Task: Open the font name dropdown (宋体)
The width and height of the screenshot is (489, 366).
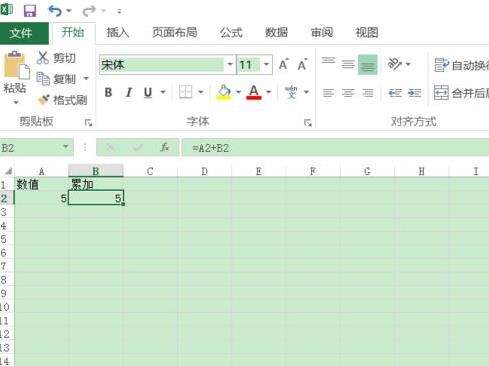Action: coord(230,64)
